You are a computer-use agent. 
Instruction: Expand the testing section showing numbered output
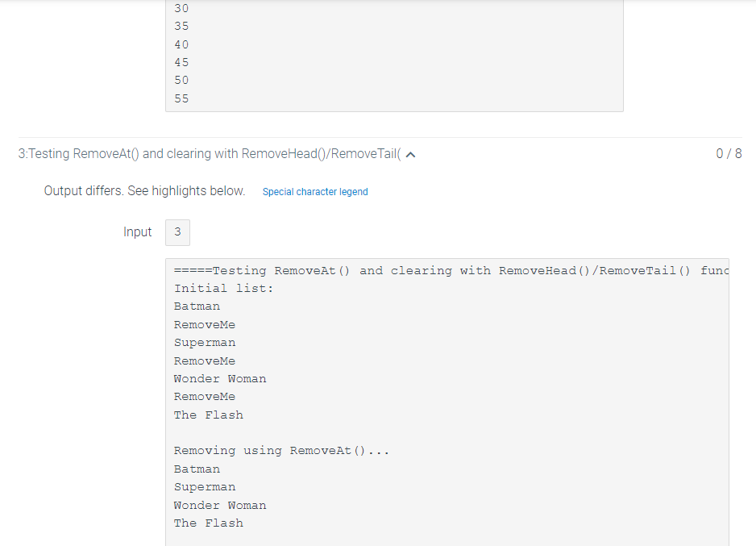[x=411, y=153]
